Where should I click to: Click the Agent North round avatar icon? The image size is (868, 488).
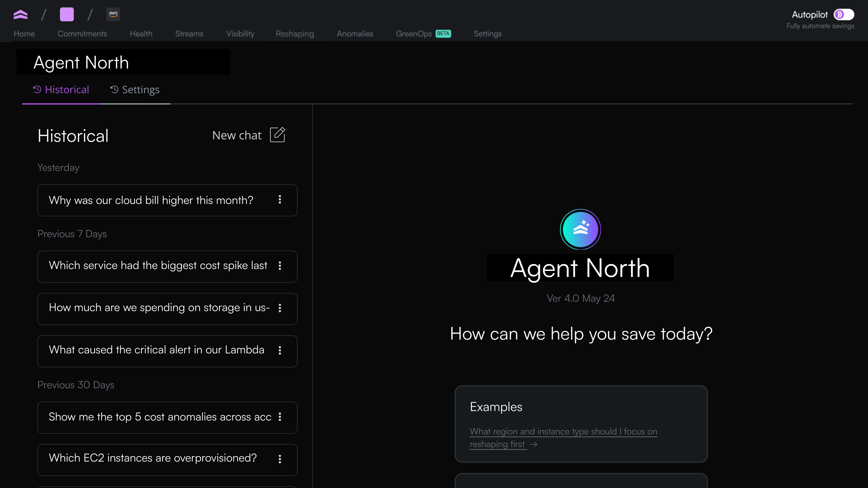[580, 230]
